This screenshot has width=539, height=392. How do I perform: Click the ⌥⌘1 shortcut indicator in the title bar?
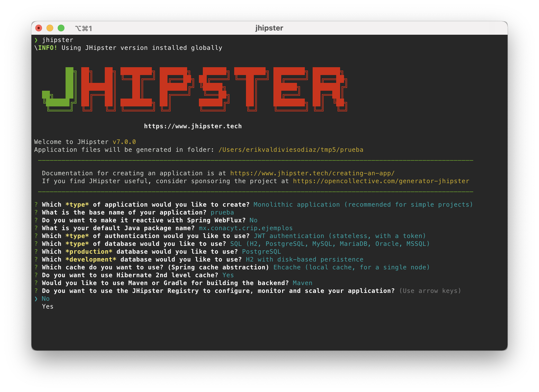tap(83, 28)
